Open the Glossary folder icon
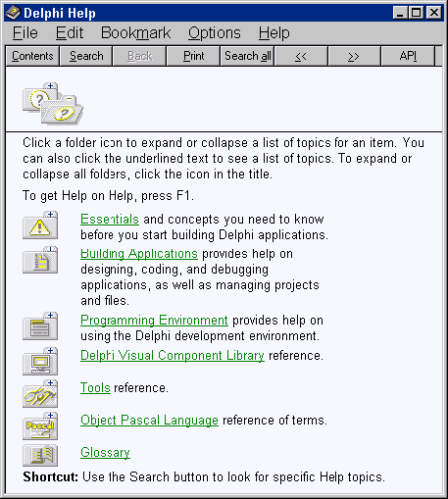The image size is (448, 499). 40,455
